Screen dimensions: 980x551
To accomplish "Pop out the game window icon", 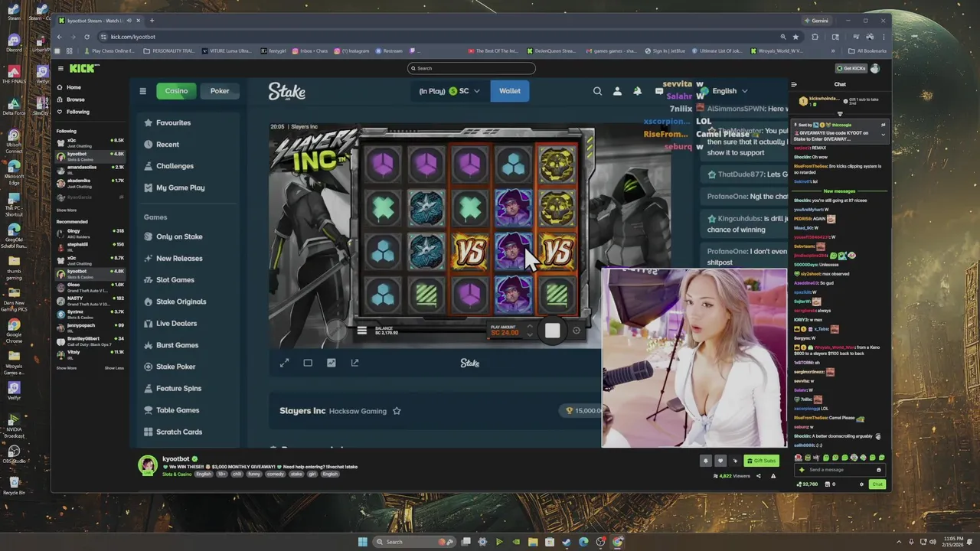I will pos(354,363).
